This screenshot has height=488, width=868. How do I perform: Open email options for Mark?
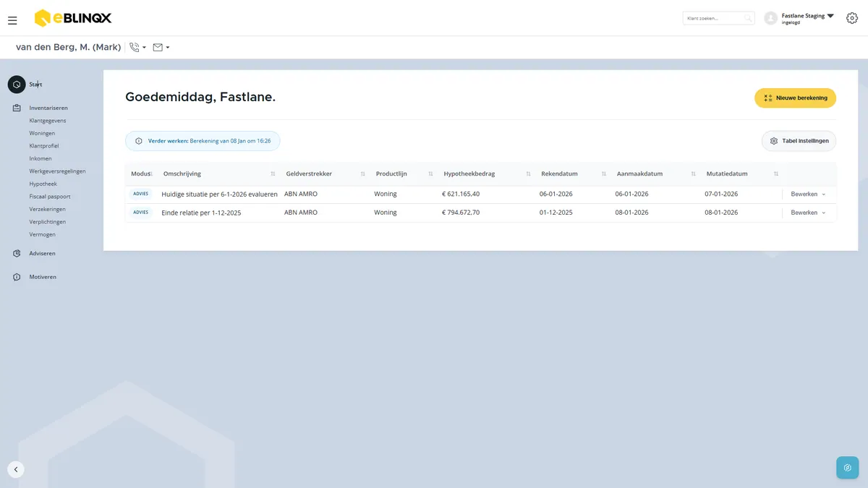[161, 48]
